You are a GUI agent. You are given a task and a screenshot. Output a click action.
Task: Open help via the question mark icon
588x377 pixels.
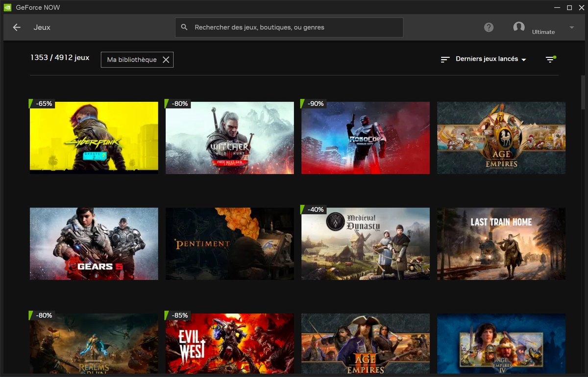(489, 27)
